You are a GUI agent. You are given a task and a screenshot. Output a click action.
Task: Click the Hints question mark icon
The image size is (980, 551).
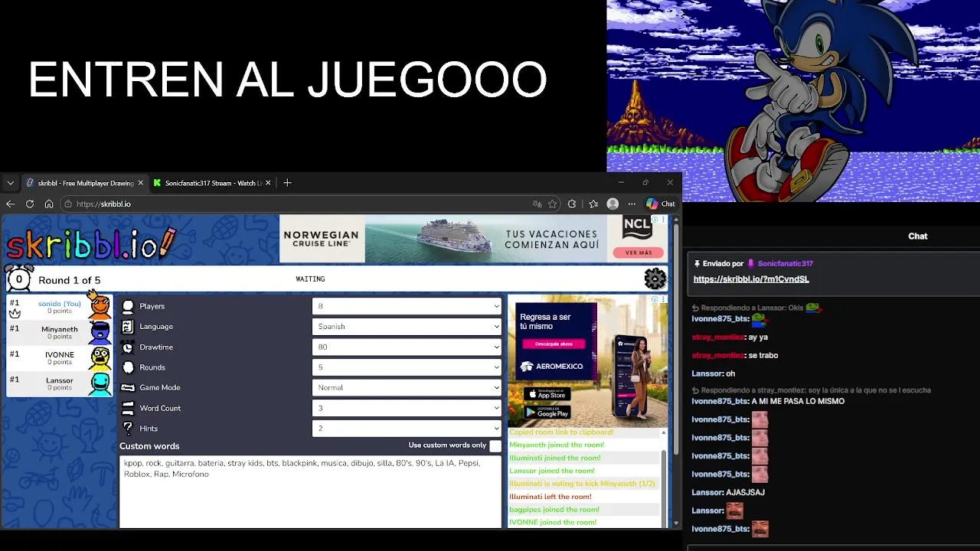pos(128,429)
